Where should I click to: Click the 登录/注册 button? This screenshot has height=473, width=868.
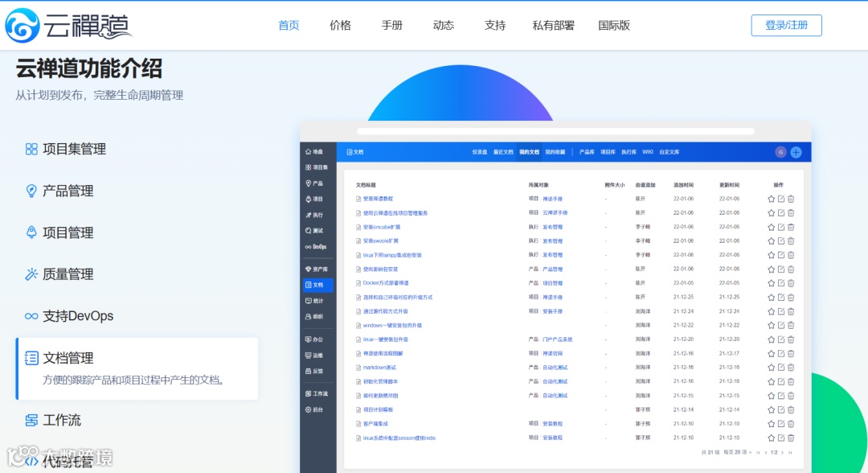tap(786, 26)
